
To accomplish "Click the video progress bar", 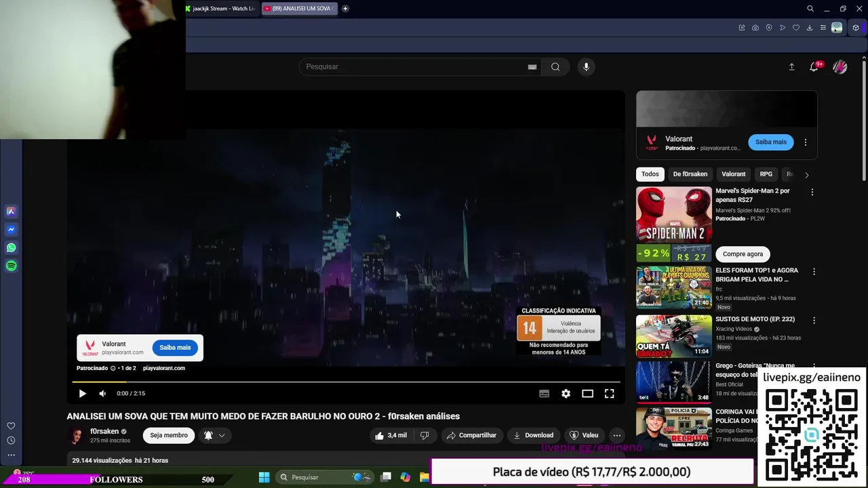I will tap(346, 382).
